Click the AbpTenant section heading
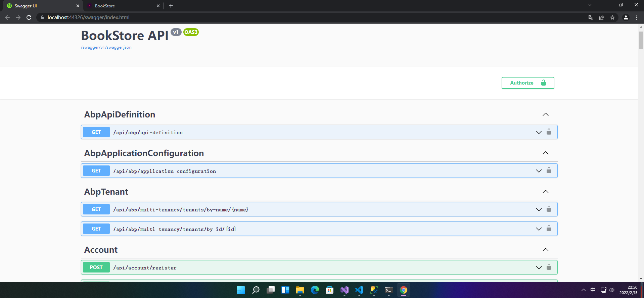The width and height of the screenshot is (644, 298). click(106, 192)
